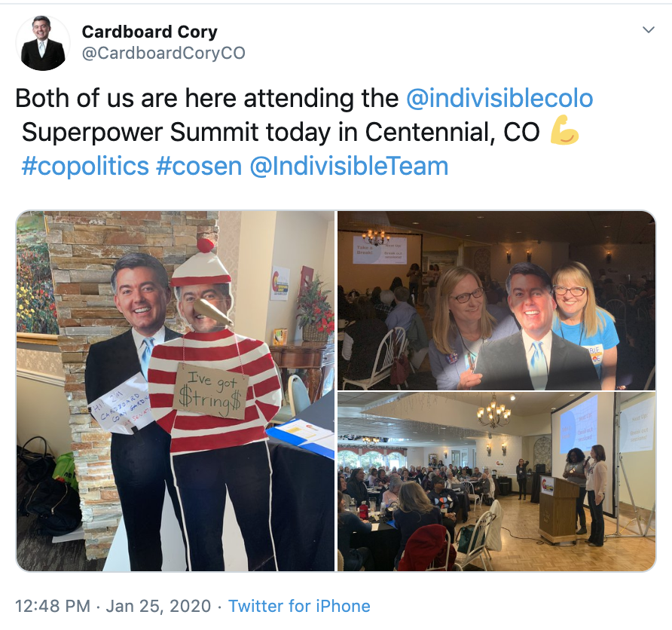672x630 pixels.
Task: Click the Jan 25, 2020 date
Action: click(158, 606)
